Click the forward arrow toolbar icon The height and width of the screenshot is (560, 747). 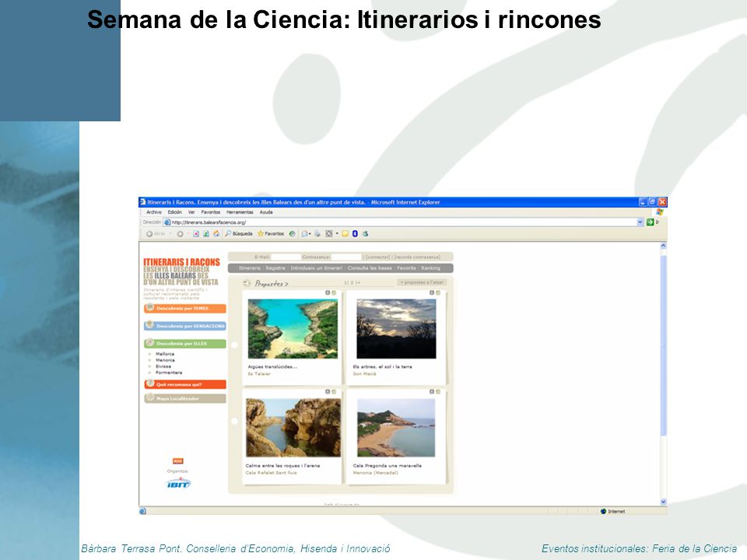pos(180,234)
